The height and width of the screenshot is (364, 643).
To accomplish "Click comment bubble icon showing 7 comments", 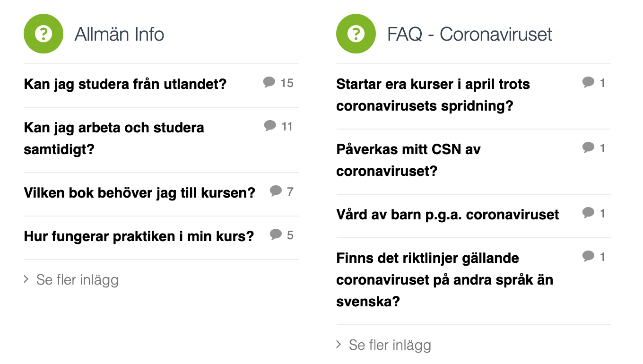I will pos(276,191).
